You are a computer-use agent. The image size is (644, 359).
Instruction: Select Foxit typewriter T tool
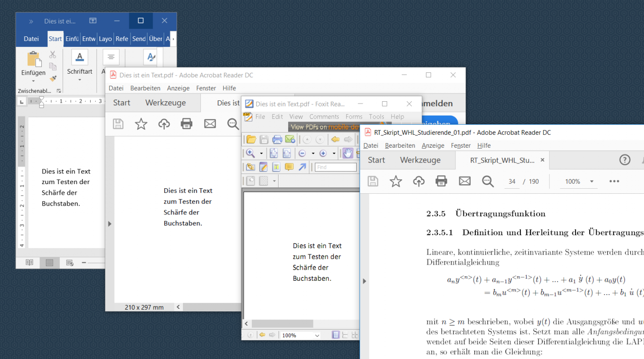pyautogui.click(x=276, y=167)
